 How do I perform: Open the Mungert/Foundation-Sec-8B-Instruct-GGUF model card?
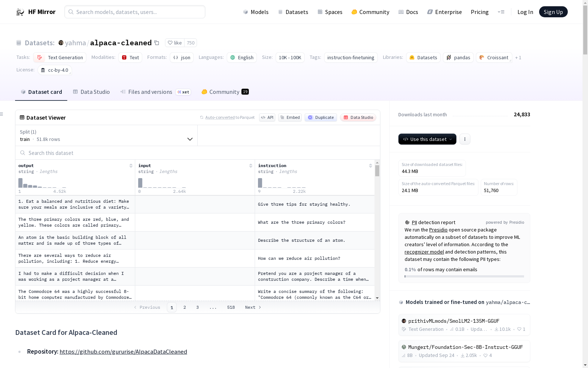point(464,351)
